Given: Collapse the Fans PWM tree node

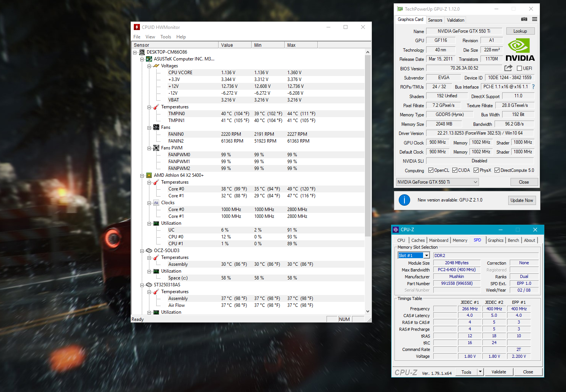Looking at the screenshot, I should pos(149,148).
